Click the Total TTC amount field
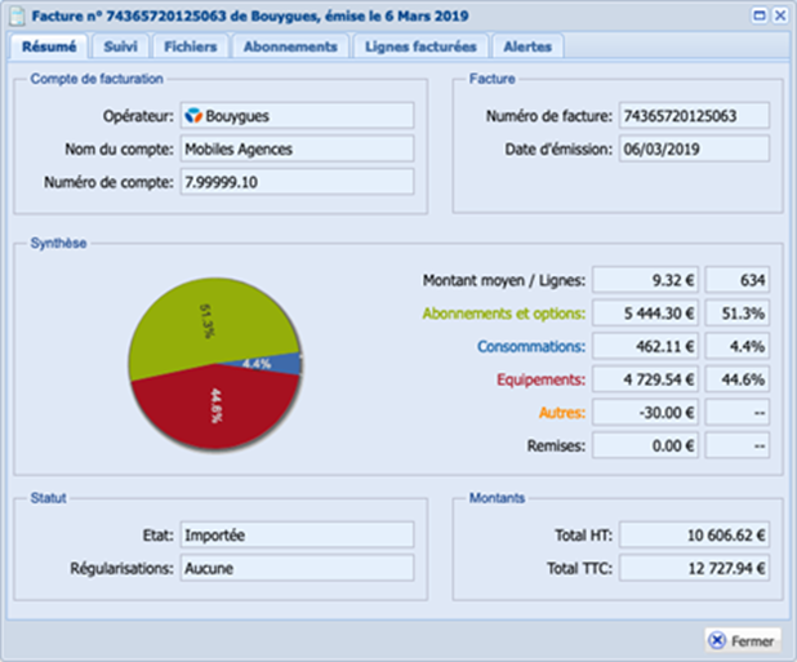The height and width of the screenshot is (662, 797). [x=694, y=568]
